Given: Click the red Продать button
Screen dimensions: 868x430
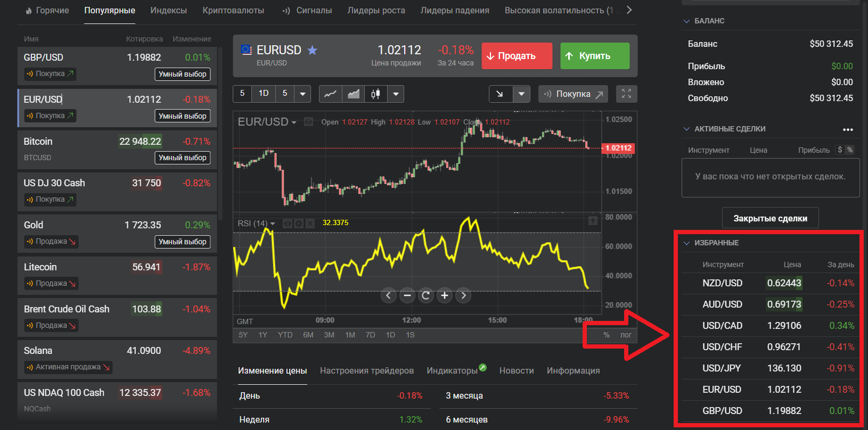Looking at the screenshot, I should tap(517, 56).
